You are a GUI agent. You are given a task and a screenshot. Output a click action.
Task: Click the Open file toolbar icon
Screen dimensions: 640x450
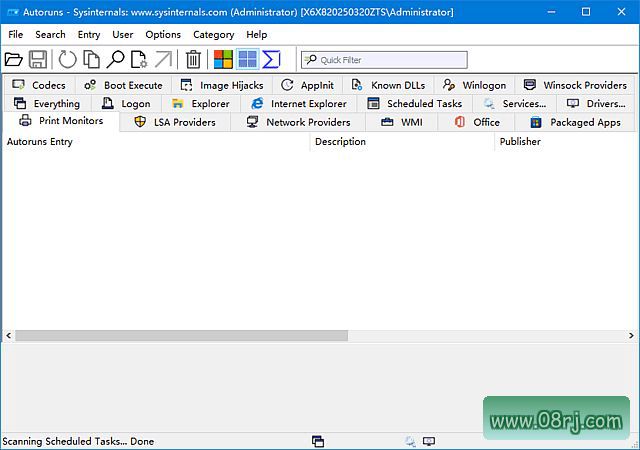point(14,60)
